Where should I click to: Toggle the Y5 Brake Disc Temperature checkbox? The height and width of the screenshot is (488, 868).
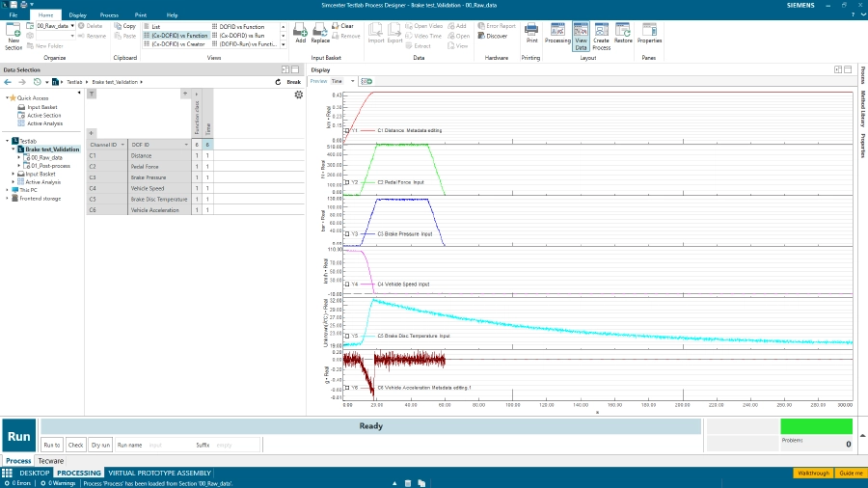click(347, 337)
